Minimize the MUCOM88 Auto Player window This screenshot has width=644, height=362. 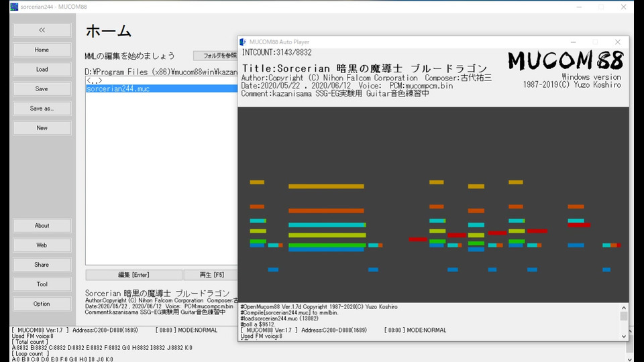pos(574,42)
